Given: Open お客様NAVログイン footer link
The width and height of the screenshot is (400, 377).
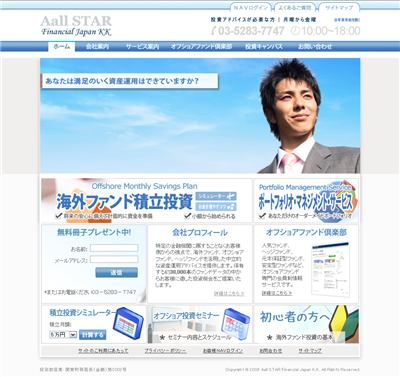Looking at the screenshot, I should point(223,351).
